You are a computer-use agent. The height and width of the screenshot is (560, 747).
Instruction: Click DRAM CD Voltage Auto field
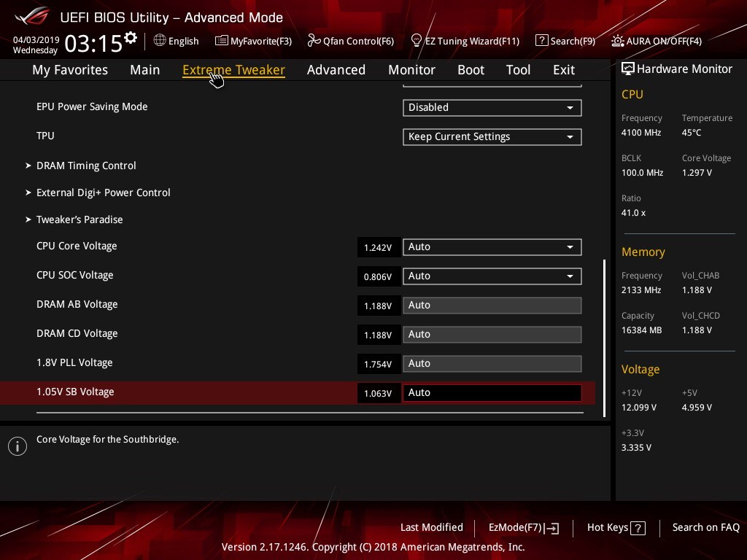[492, 334]
